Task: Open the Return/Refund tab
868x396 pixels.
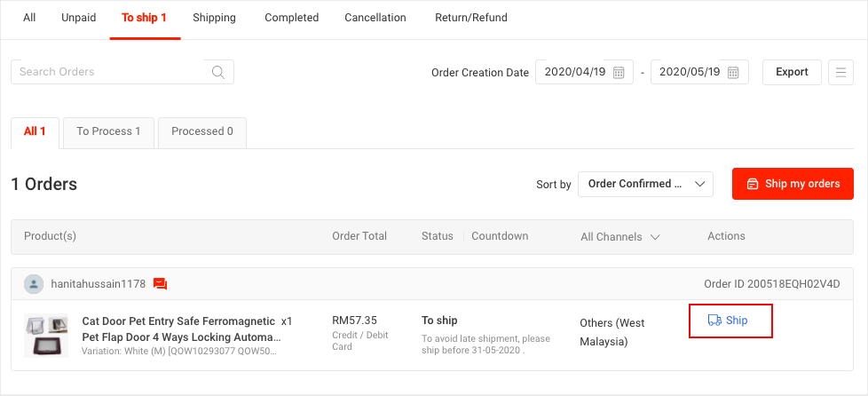Action: click(471, 18)
